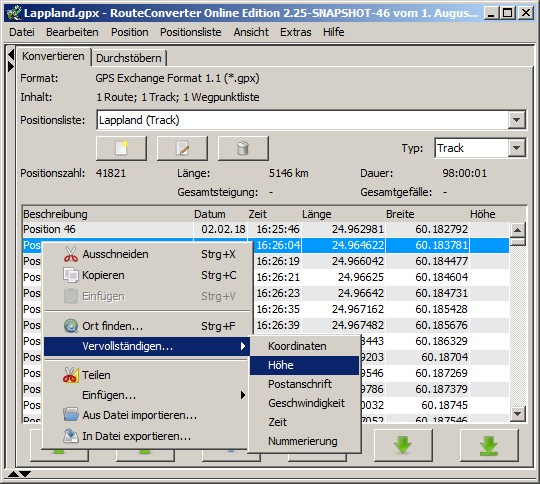Screen dimensions: 540x484
Task: Rename position list pencil button
Action: tap(182, 148)
